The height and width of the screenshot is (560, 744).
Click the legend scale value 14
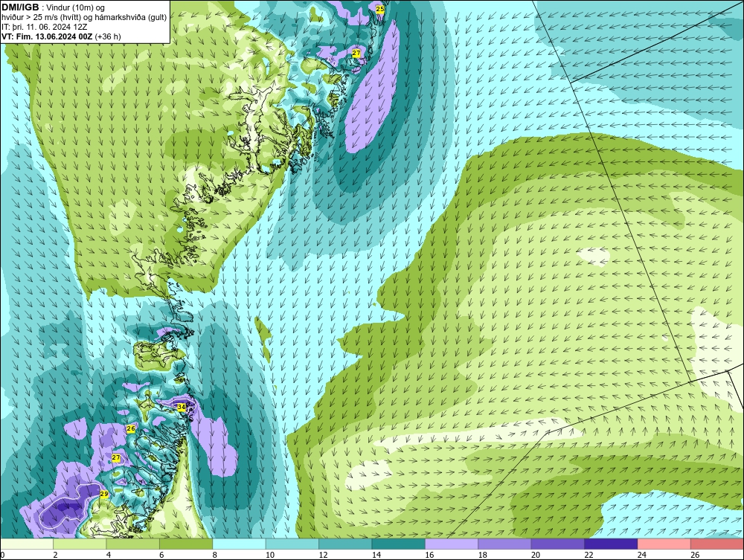376,556
